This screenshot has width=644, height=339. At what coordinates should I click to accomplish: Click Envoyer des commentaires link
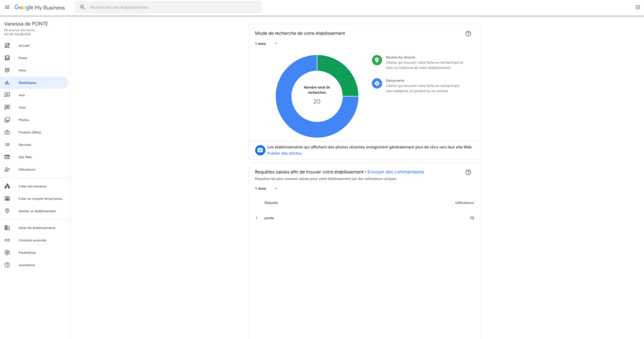point(396,172)
